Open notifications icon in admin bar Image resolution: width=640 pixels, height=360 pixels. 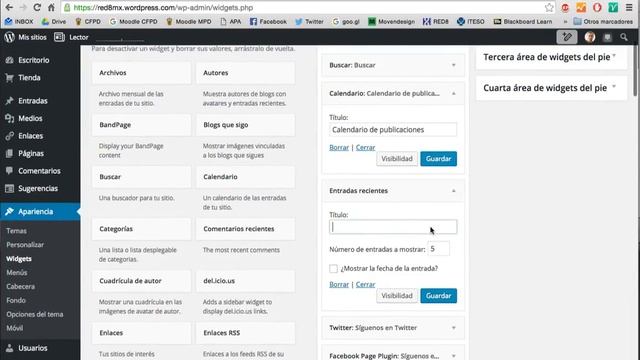tap(607, 37)
